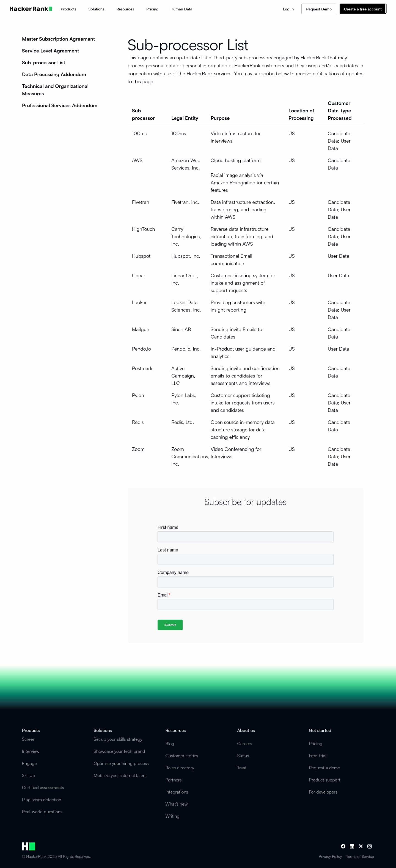Screen dimensions: 396x868
Task: Open the Service Level Agreement sidebar link
Action: (50, 51)
